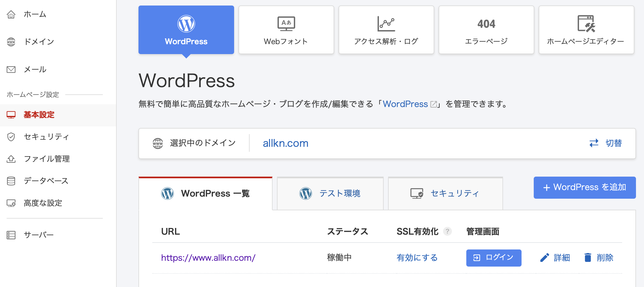Click the file upload icon in sidebar
Viewport: 644px width, 287px height.
(11, 159)
